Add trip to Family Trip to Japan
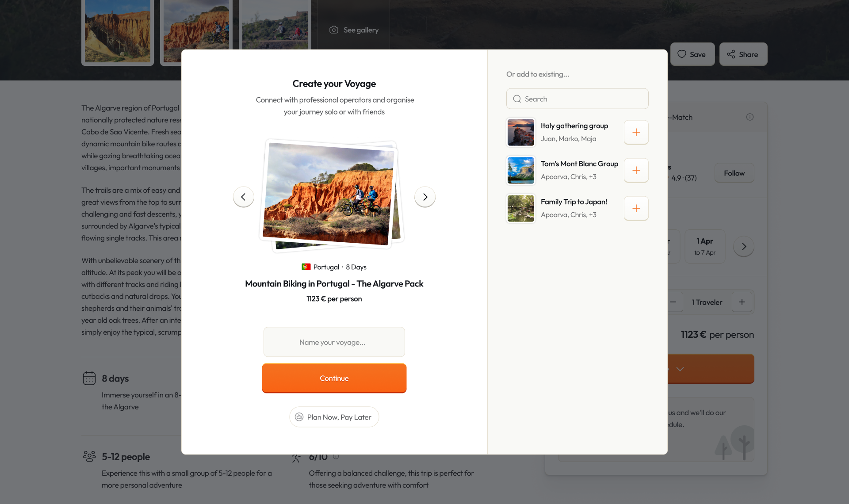The width and height of the screenshot is (849, 504). tap(636, 208)
